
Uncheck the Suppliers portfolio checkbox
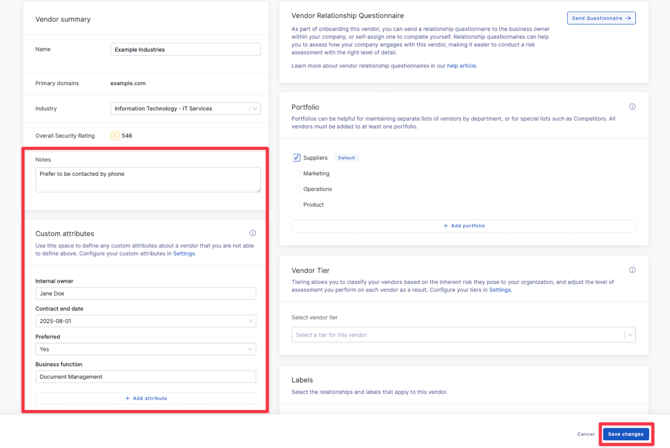[x=297, y=158]
